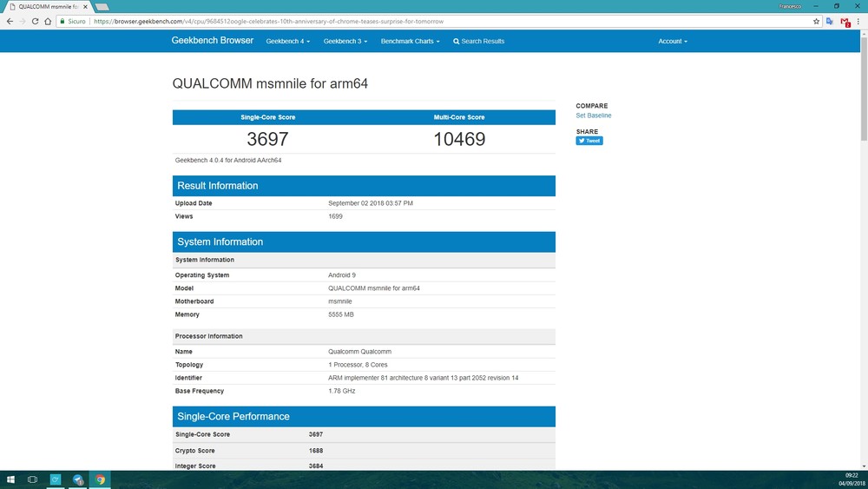Open a new tab button
Screen dimensions: 868x489
[x=102, y=7]
